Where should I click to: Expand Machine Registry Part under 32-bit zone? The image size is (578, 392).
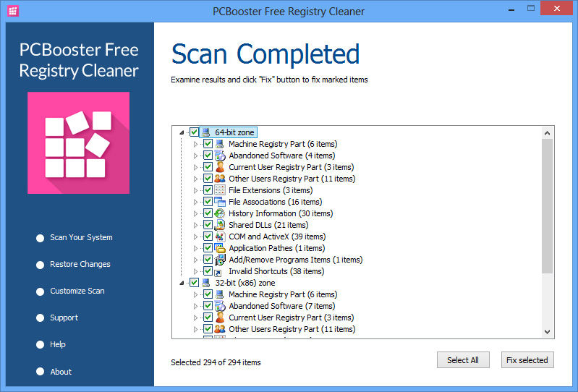(196, 294)
